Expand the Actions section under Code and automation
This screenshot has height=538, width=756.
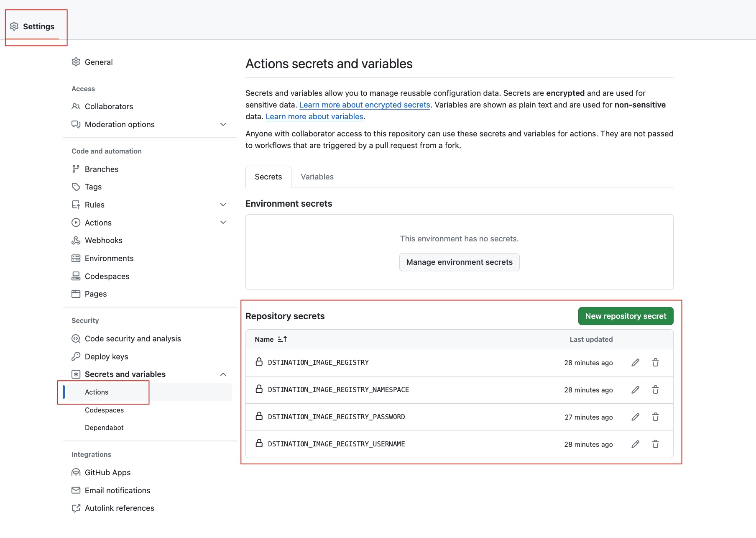tap(223, 223)
